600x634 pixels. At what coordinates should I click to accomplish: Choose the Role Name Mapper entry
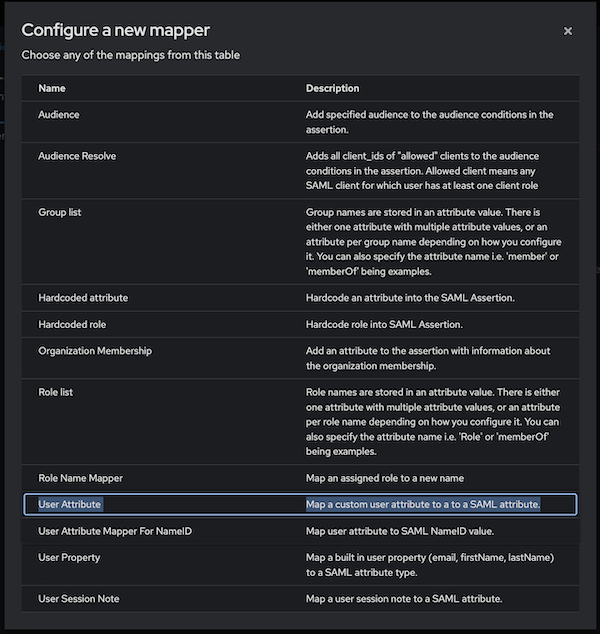80,478
